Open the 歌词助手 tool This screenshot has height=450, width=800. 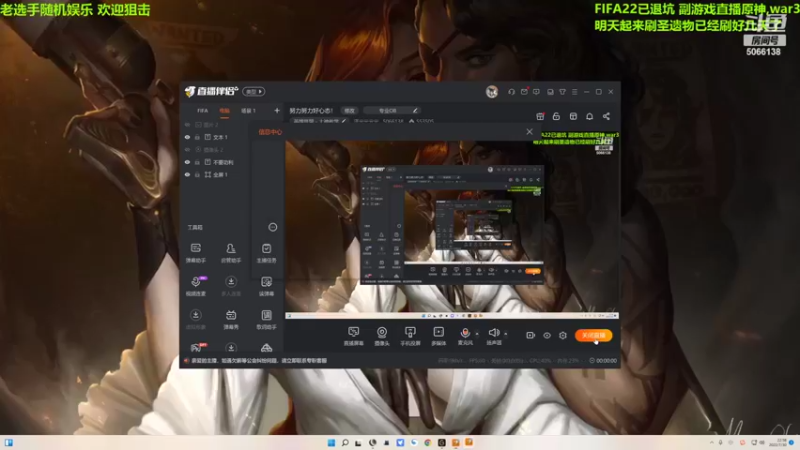[266, 319]
